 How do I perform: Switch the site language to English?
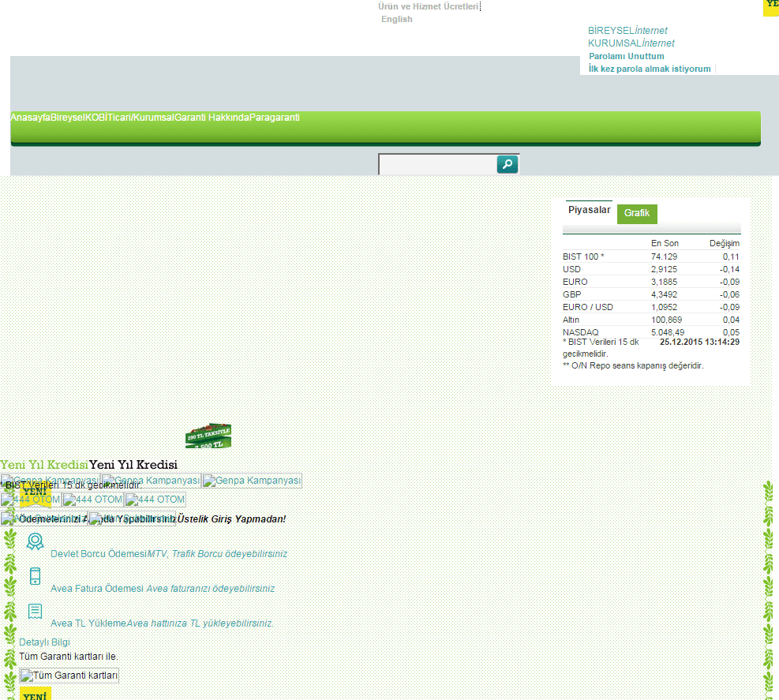(x=396, y=19)
